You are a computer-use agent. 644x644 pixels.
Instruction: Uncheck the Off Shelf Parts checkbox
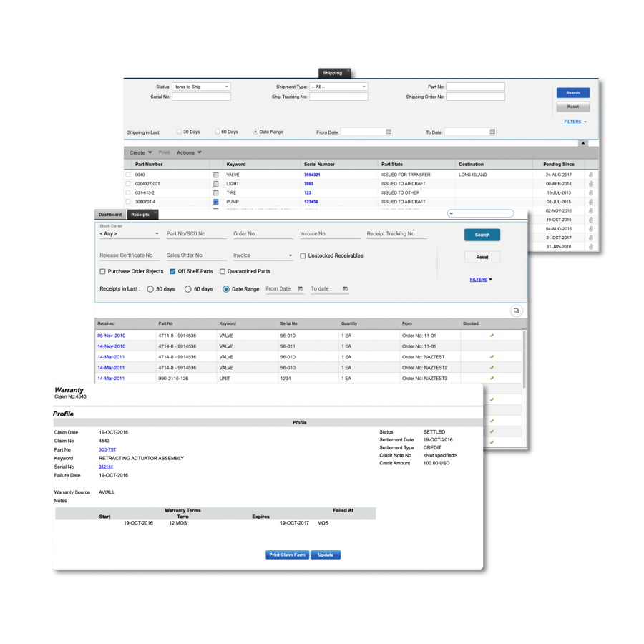pos(172,272)
